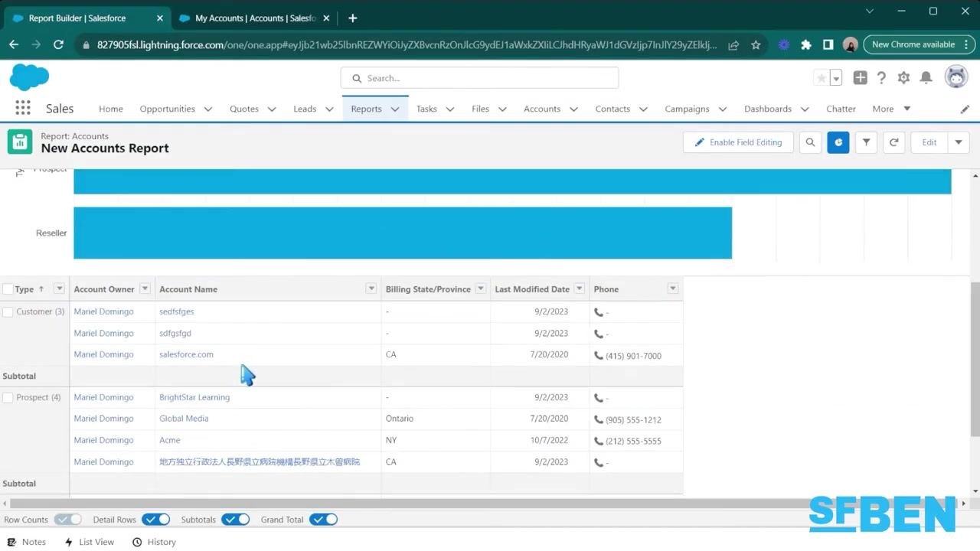Image resolution: width=980 pixels, height=551 pixels.
Task: Open the Last Modified Date column menu
Action: [580, 289]
